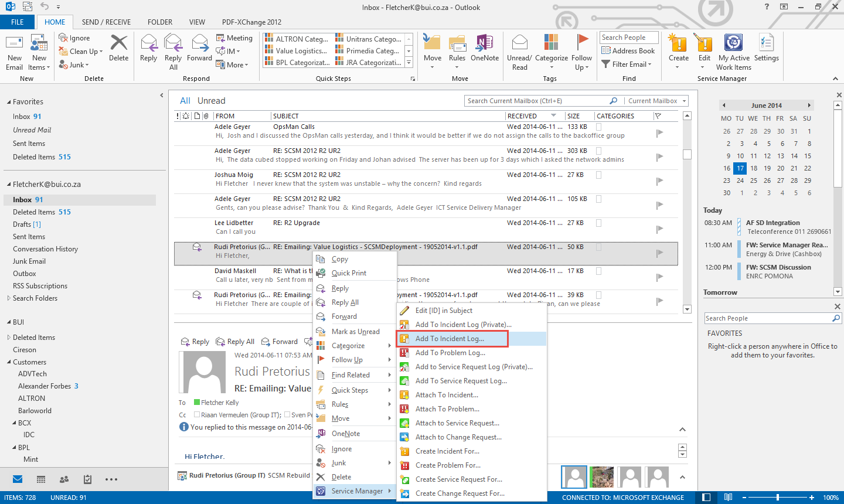Flag the Lee Lidbetter R2 Upgrade message

(x=659, y=229)
